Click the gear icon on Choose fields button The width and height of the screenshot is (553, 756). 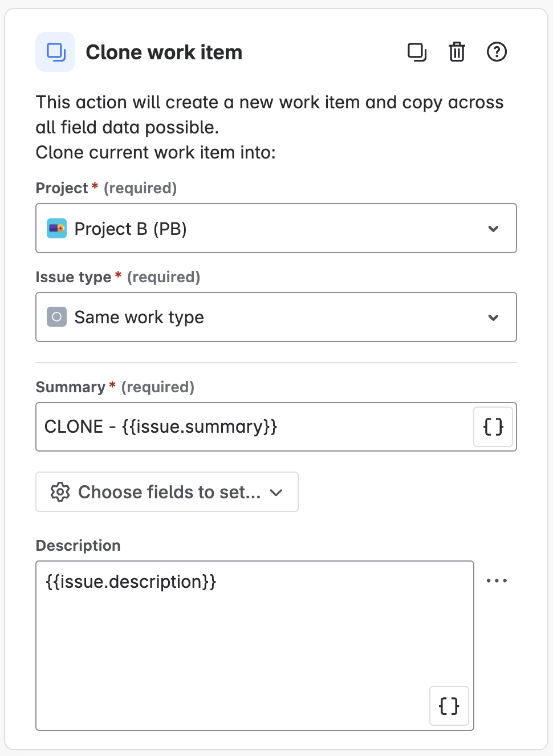61,492
